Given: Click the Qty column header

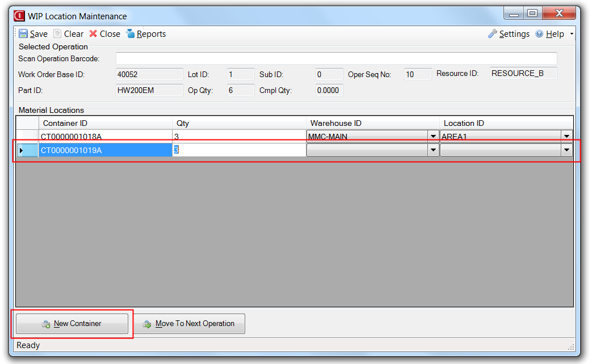Looking at the screenshot, I should point(238,123).
